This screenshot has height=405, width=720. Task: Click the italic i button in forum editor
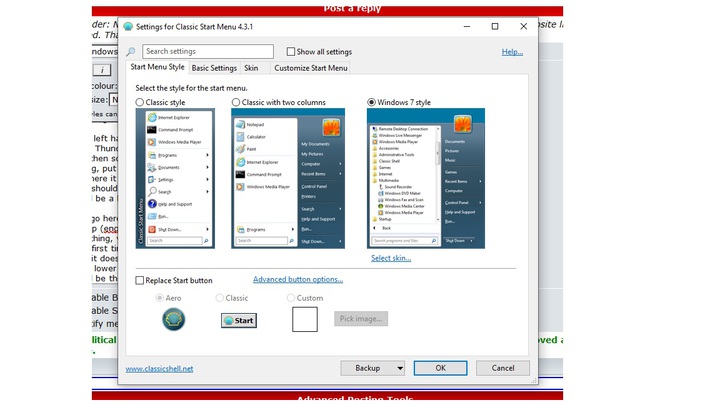[102, 70]
